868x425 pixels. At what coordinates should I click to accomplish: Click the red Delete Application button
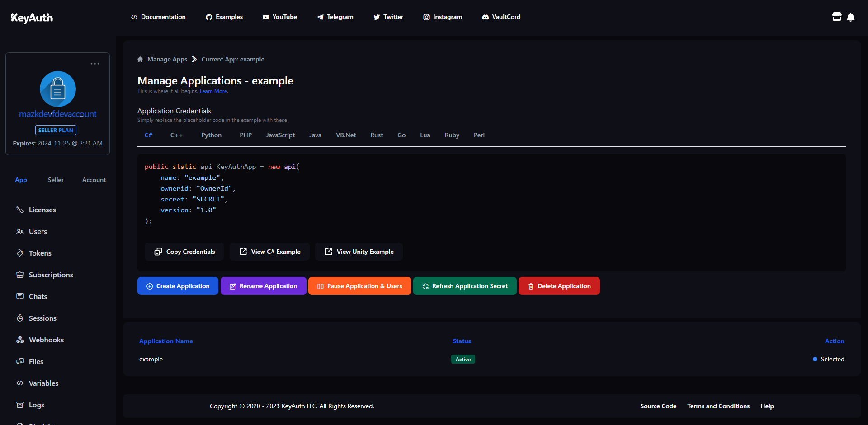[559, 286]
